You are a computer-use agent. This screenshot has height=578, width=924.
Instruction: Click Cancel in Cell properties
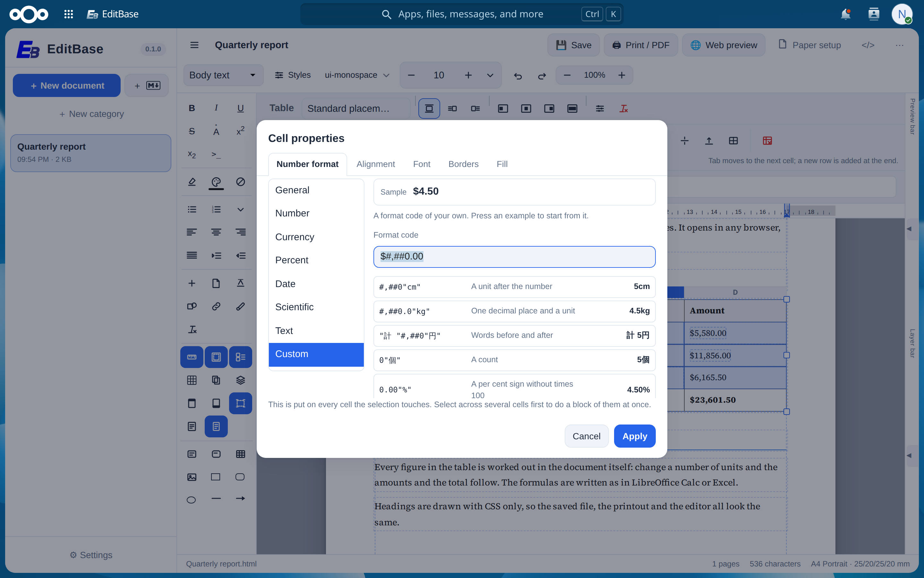click(586, 436)
